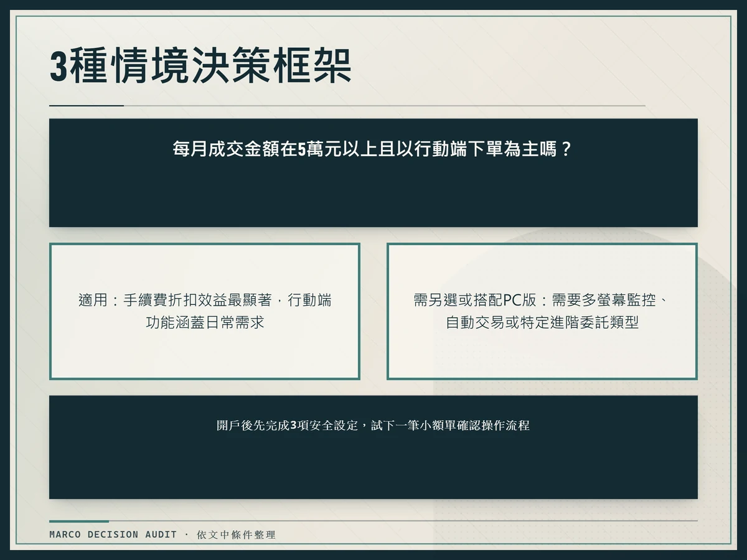
Task: Select the card text starting 需另選或搭配PC版
Action: coord(542,311)
